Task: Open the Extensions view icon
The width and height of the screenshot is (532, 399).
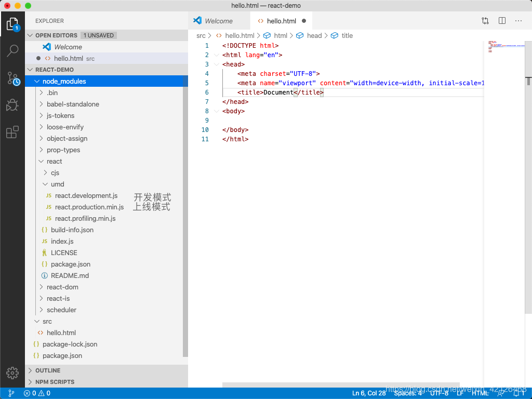Action: pos(12,132)
